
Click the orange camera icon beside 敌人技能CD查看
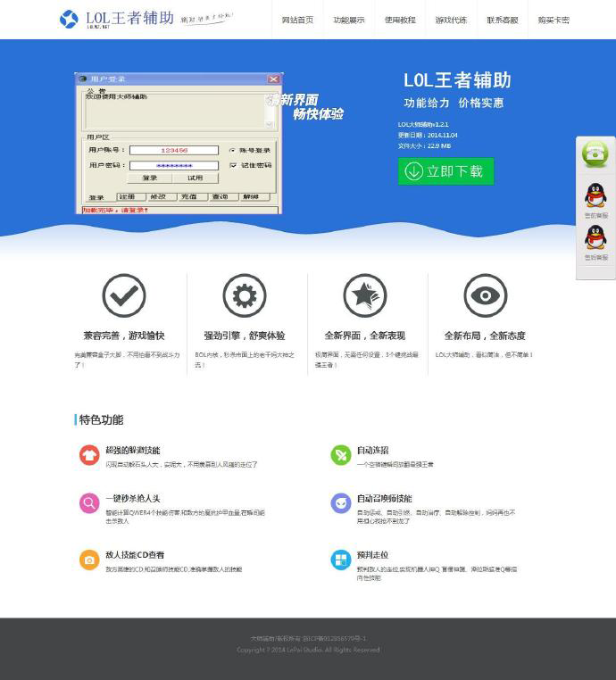[x=89, y=560]
